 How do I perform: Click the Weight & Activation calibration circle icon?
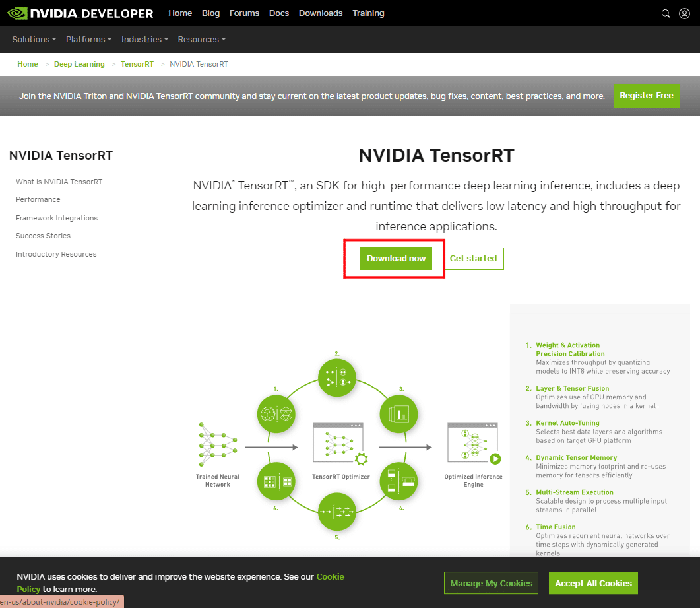click(x=276, y=414)
